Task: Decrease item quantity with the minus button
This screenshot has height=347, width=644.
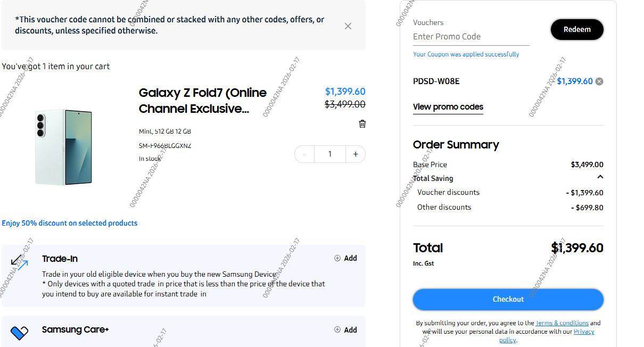Action: point(304,154)
